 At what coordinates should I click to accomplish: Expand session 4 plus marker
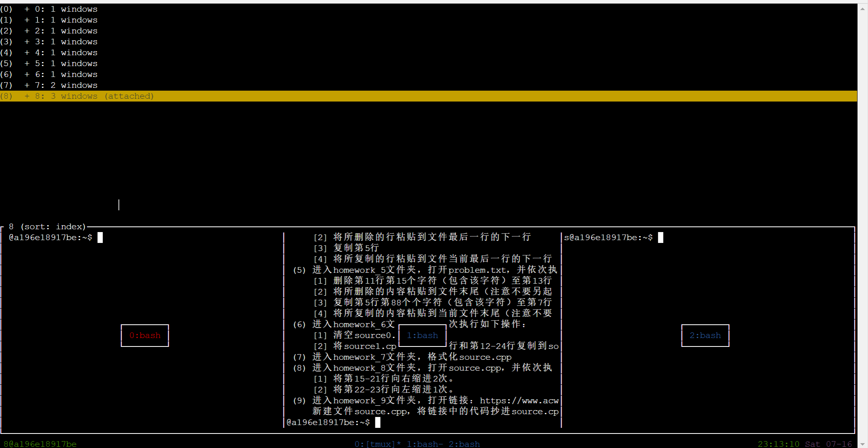coord(27,52)
